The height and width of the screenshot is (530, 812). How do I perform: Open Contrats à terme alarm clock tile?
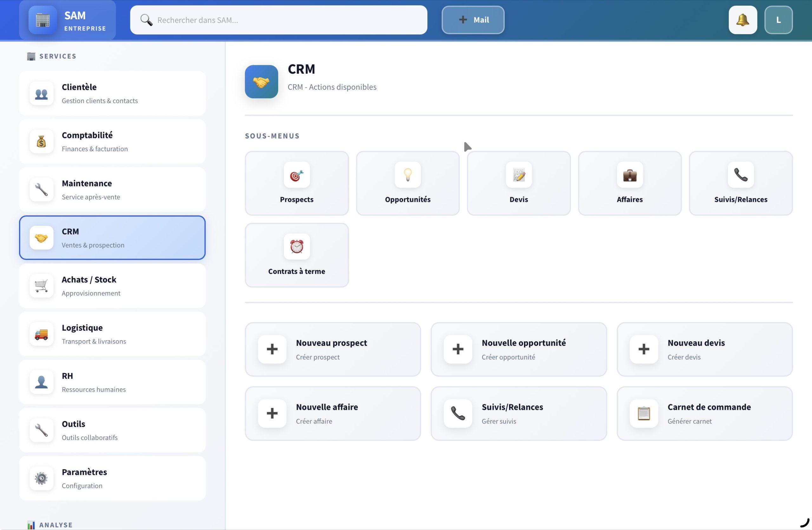tap(297, 255)
